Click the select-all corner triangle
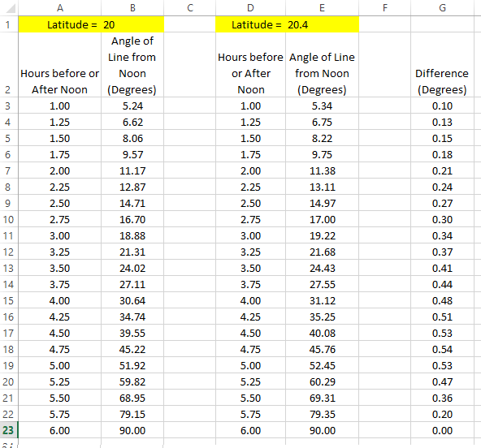This screenshot has width=481, height=448. click(x=11, y=8)
